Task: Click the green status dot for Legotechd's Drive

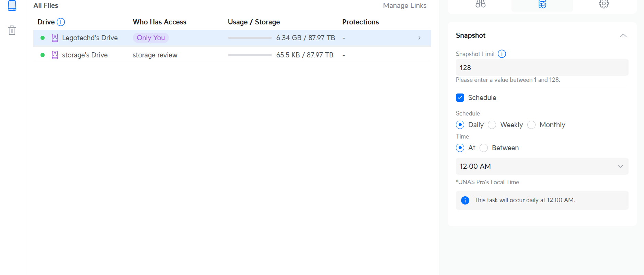Action: tap(43, 38)
